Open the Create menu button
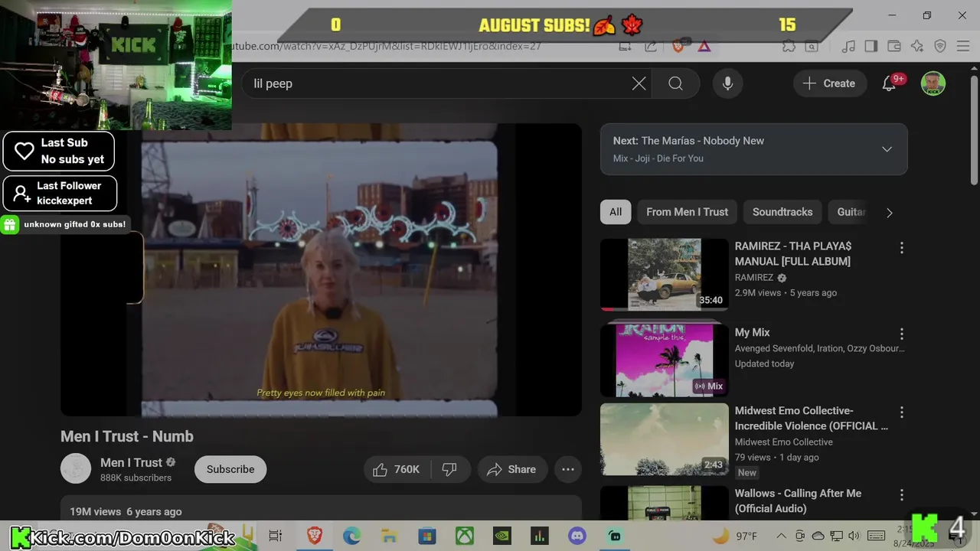 (x=829, y=83)
